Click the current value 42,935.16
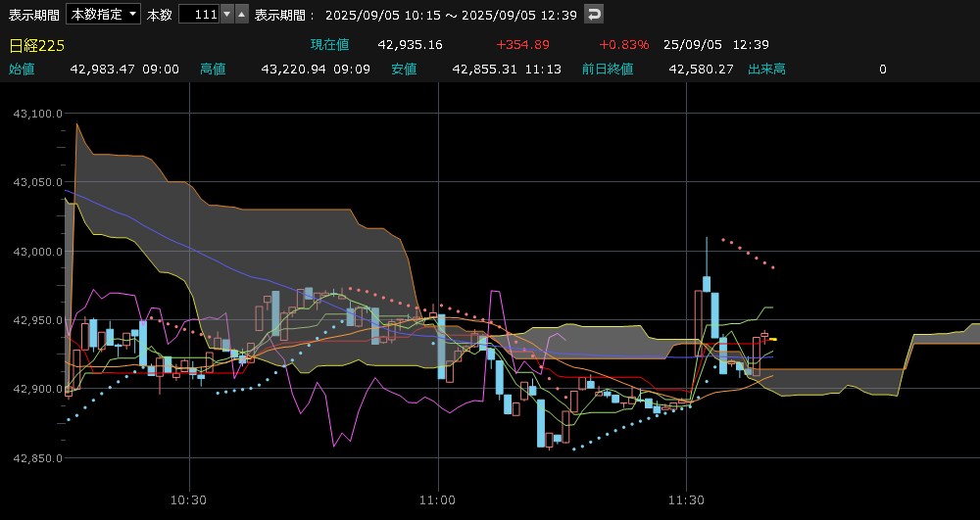This screenshot has height=520, width=980. pos(410,45)
